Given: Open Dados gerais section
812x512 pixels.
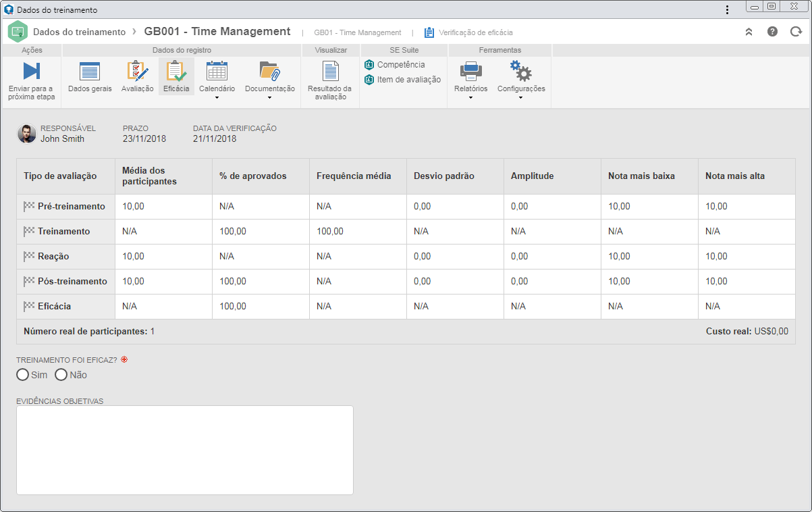Looking at the screenshot, I should (90, 77).
